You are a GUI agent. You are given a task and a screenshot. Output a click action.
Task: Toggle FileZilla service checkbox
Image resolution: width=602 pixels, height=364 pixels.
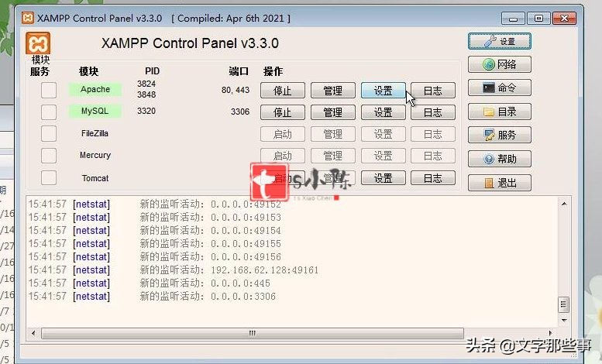(49, 134)
